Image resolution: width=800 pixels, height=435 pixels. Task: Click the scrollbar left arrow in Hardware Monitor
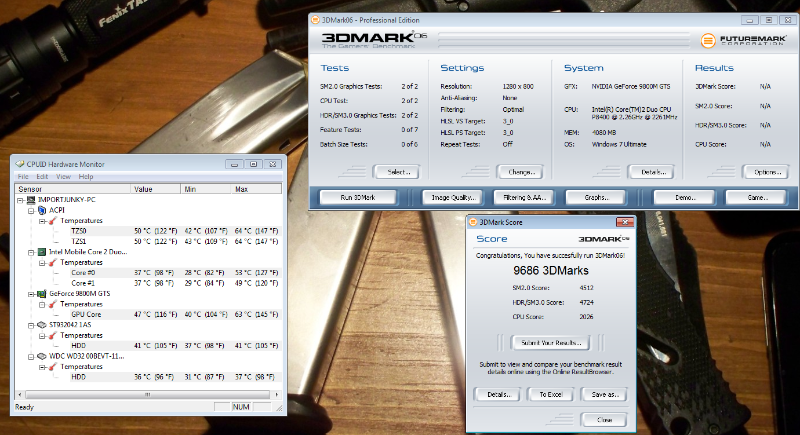[20, 394]
